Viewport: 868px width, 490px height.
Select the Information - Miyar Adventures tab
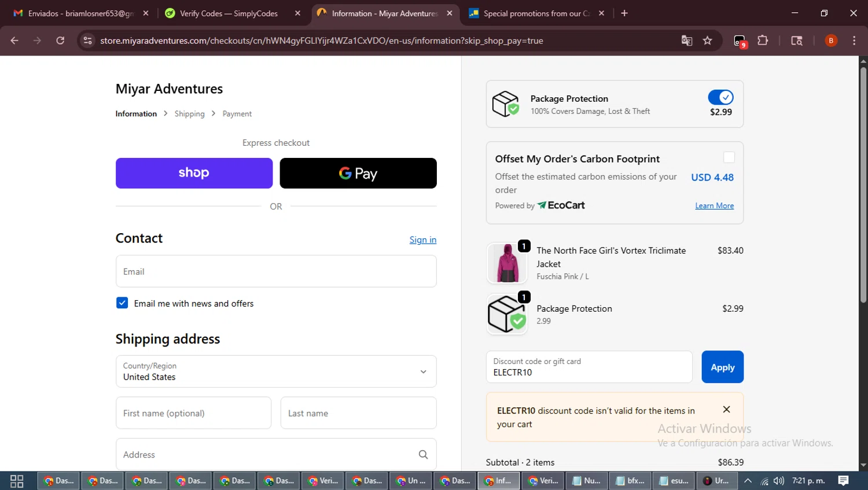click(x=384, y=13)
